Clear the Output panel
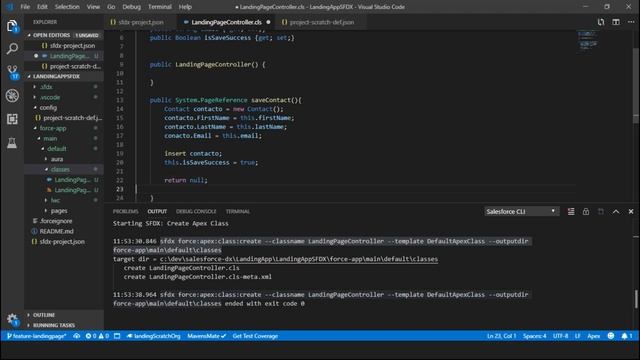Image resolution: width=640 pixels, height=360 pixels. (571, 211)
